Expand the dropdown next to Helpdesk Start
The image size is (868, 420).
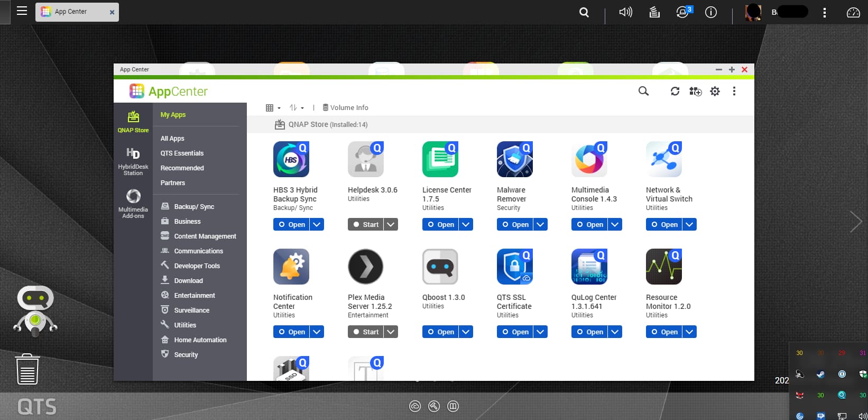(x=391, y=224)
